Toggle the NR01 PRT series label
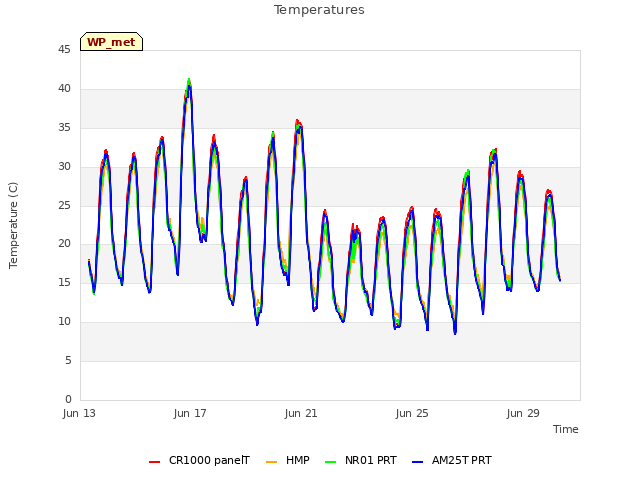This screenshot has height=480, width=640. pos(371,460)
